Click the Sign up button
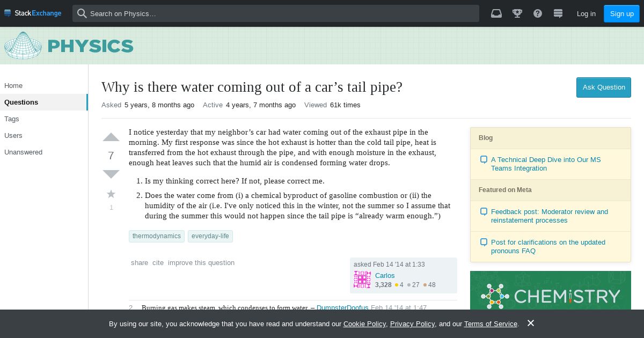644x338 pixels. pos(621,13)
